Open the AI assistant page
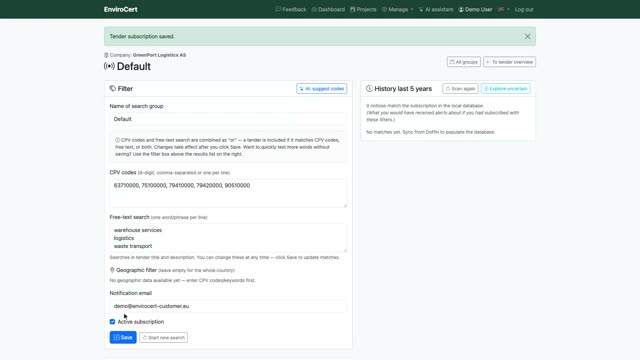This screenshot has width=640, height=360. coord(436,9)
